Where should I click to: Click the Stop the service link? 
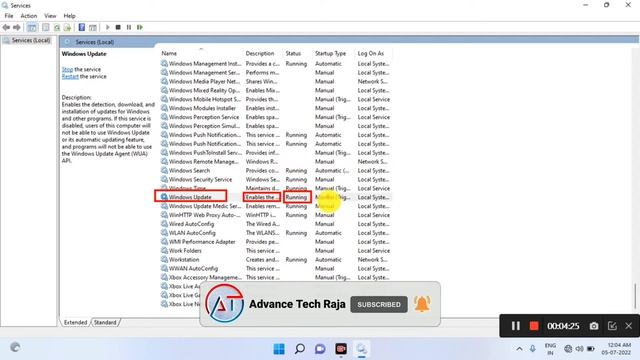point(67,69)
